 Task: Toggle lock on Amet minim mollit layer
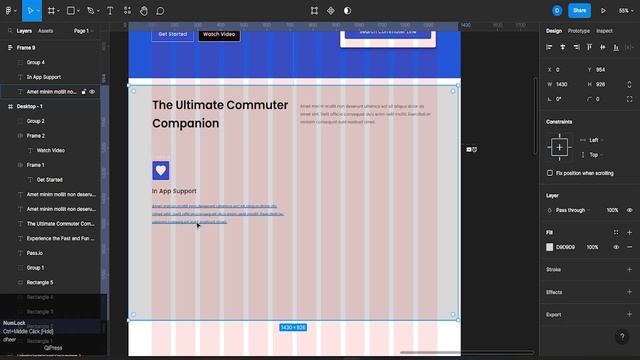84,92
